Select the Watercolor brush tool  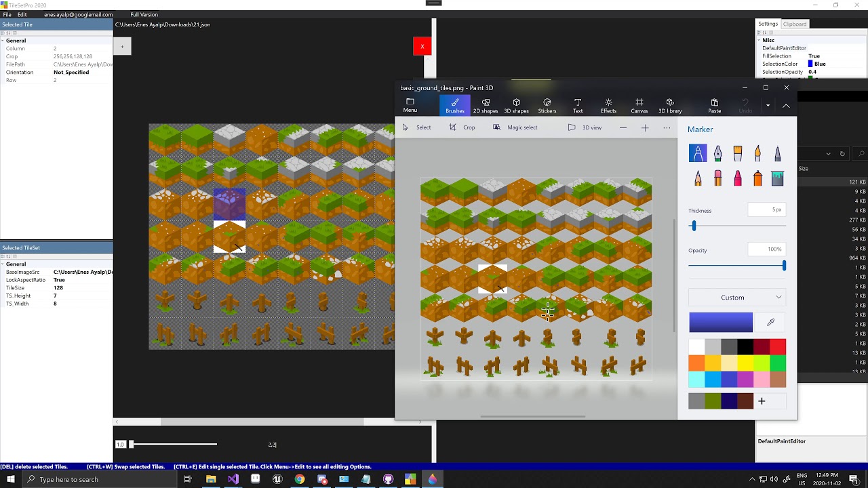(x=757, y=153)
